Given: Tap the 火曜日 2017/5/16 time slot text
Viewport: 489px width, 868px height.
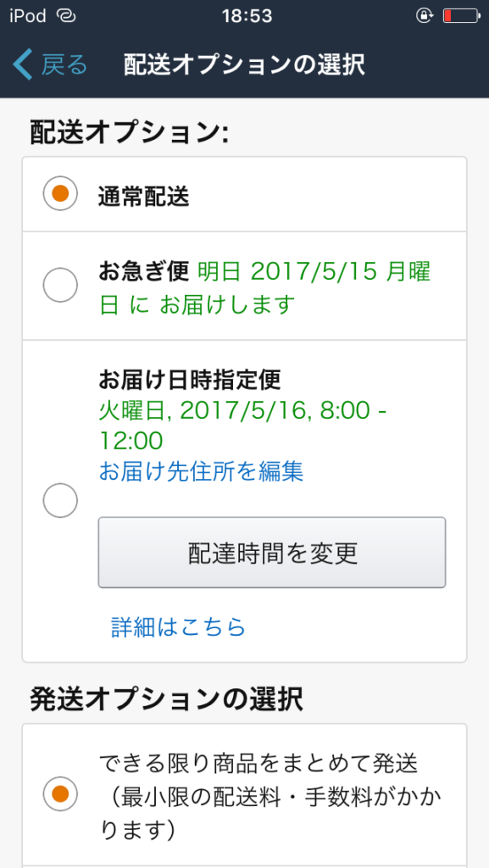Looking at the screenshot, I should point(242,426).
